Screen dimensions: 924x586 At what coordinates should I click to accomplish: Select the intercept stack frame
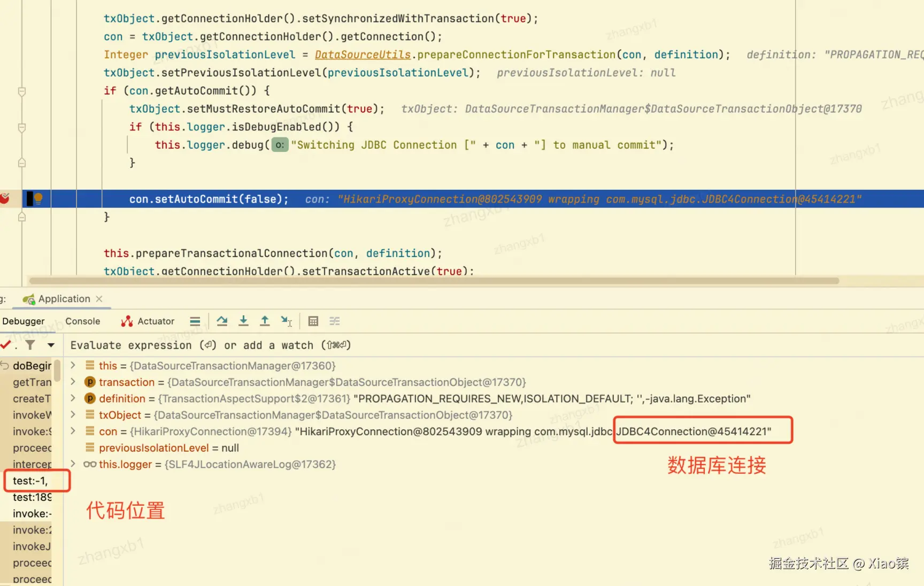(x=32, y=465)
